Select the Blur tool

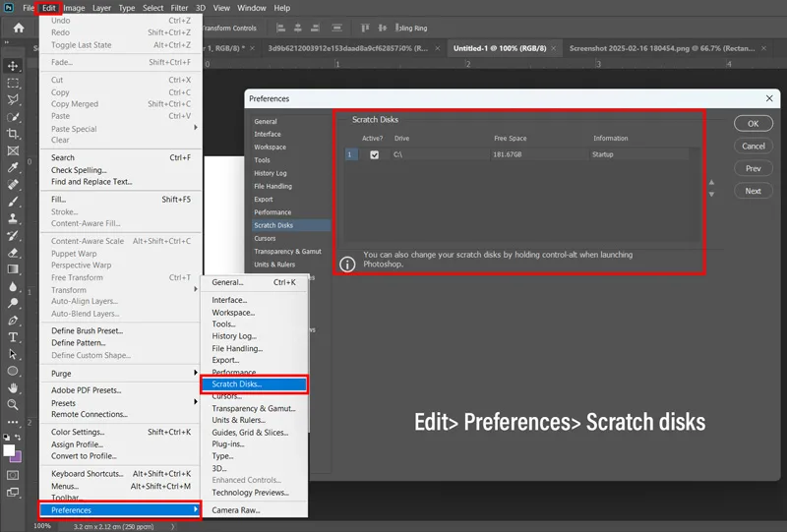click(13, 286)
